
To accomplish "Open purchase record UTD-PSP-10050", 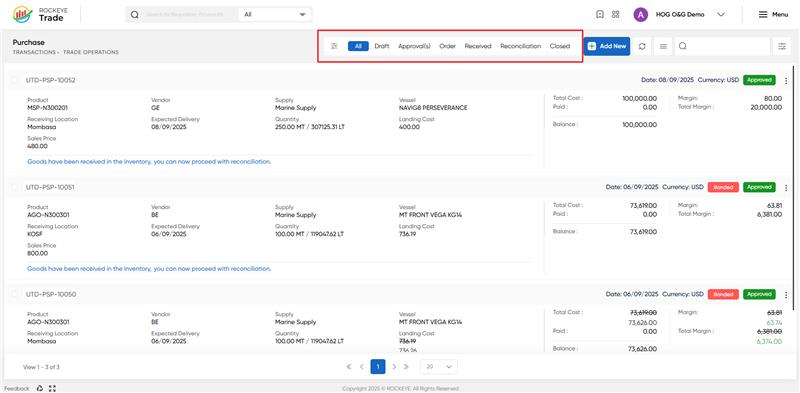I will tap(51, 295).
